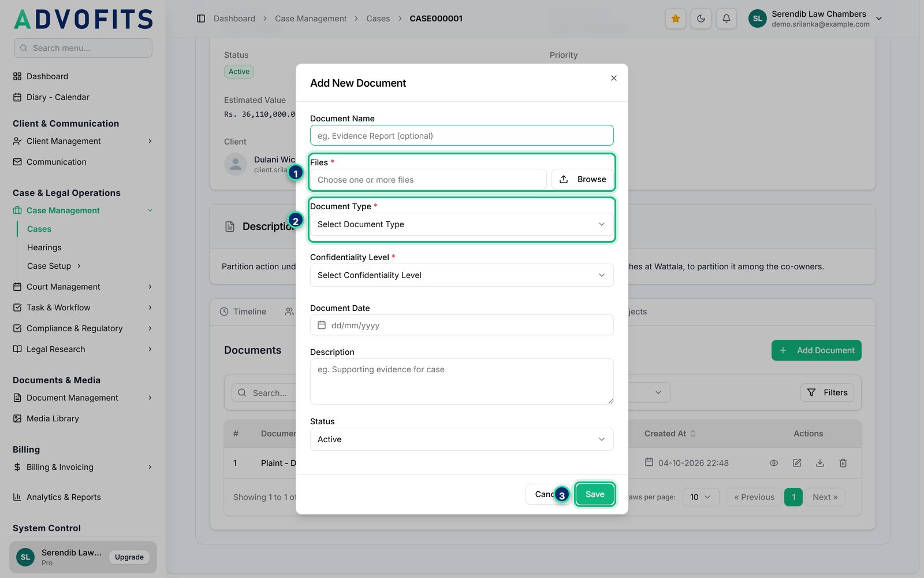
Task: Open Select Confidentiality Level dropdown
Action: click(x=461, y=275)
